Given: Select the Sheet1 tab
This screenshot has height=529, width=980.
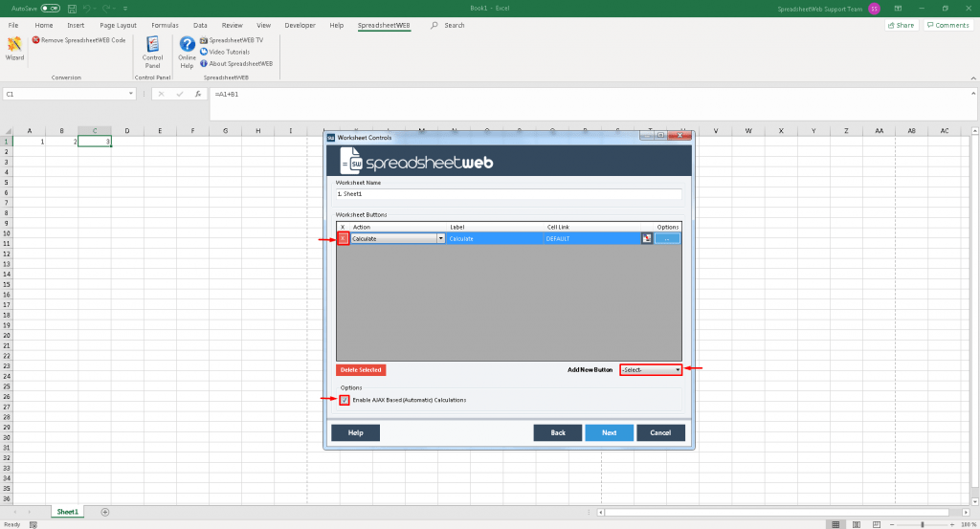Looking at the screenshot, I should click(x=68, y=512).
